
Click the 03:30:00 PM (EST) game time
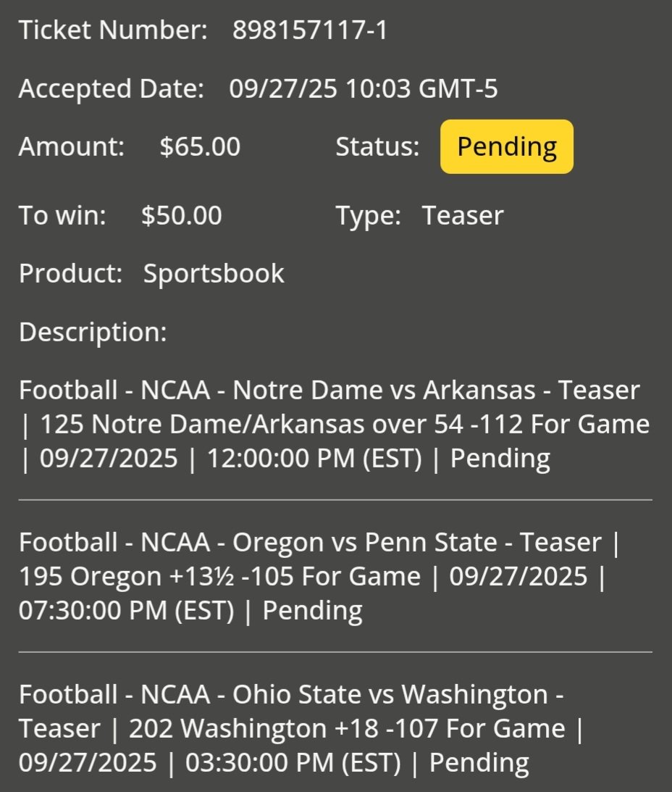pyautogui.click(x=293, y=762)
